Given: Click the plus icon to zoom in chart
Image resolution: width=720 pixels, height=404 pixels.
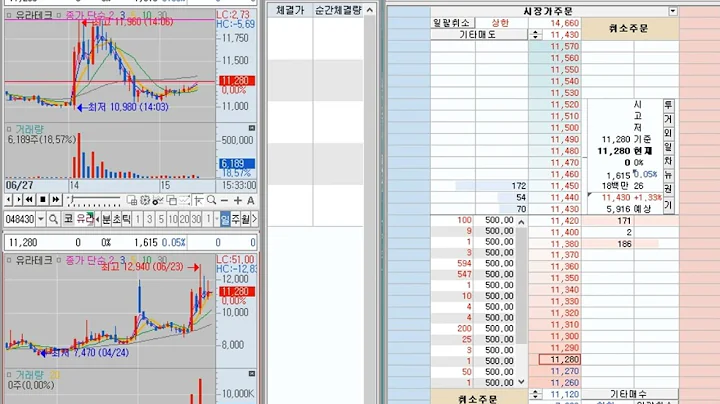Looking at the screenshot, I should click(x=237, y=201).
